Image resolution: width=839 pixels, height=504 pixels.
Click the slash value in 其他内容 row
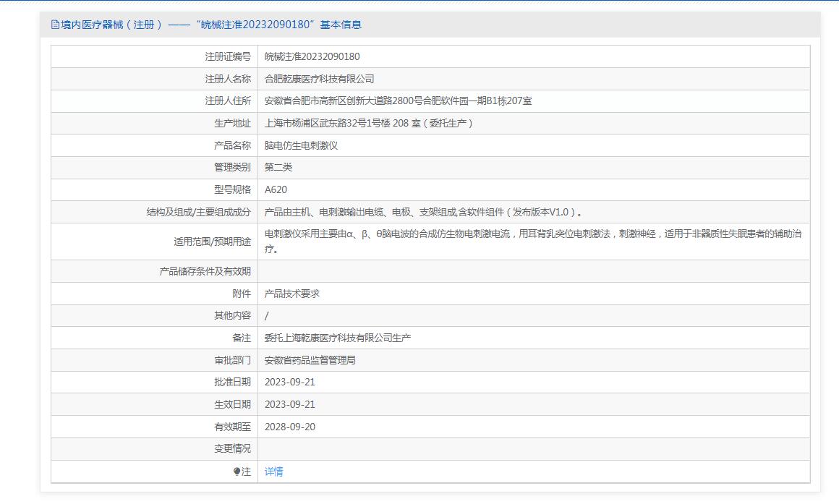click(x=266, y=316)
